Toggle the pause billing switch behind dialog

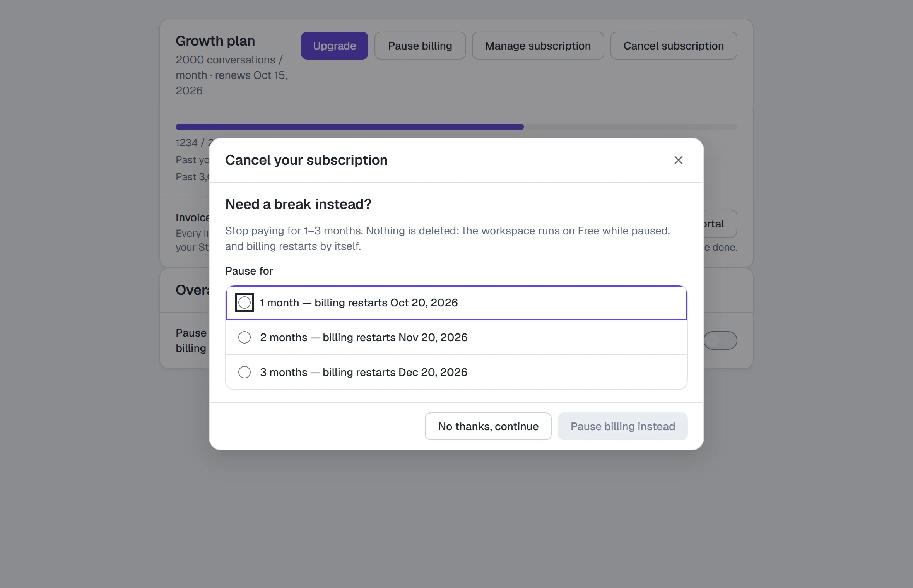tap(721, 340)
